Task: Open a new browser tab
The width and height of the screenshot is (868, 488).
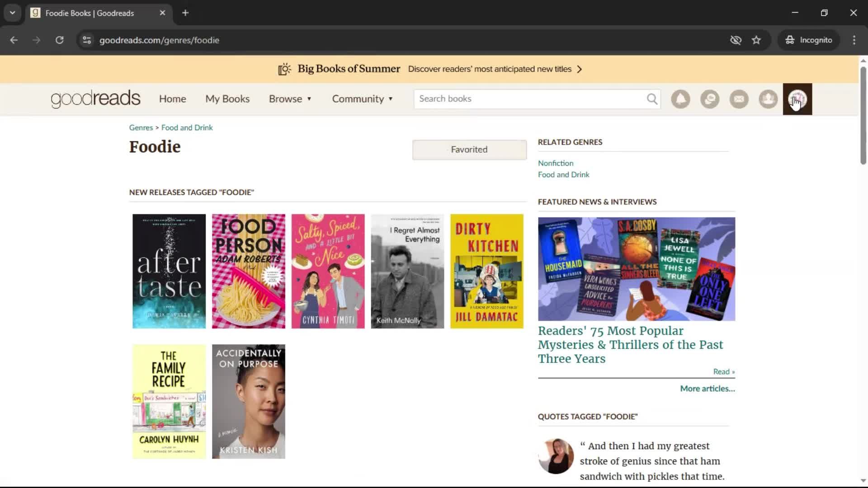Action: click(x=185, y=13)
